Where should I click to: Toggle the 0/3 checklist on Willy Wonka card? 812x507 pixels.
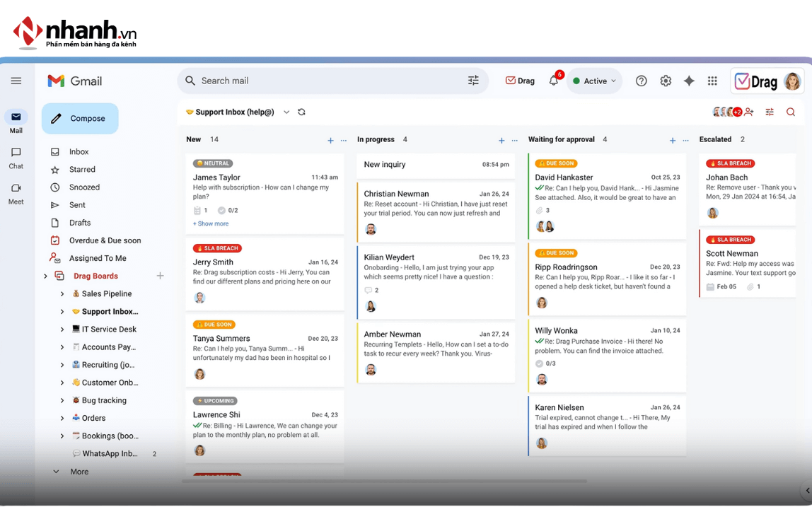point(545,363)
